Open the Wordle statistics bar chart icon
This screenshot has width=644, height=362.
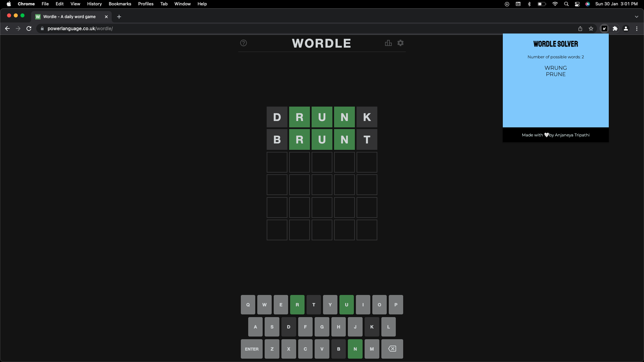coord(388,43)
